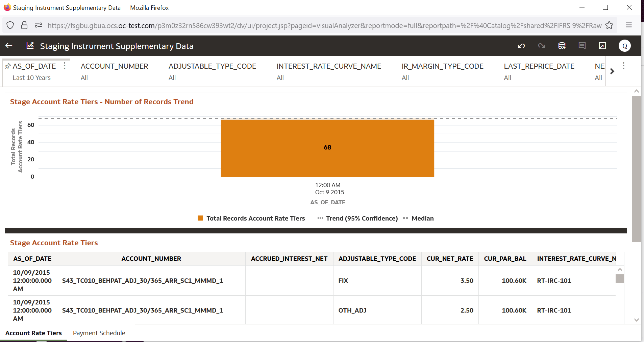Click the back arrow next to the report title
Viewport: 644px width, 342px height.
pyautogui.click(x=8, y=46)
